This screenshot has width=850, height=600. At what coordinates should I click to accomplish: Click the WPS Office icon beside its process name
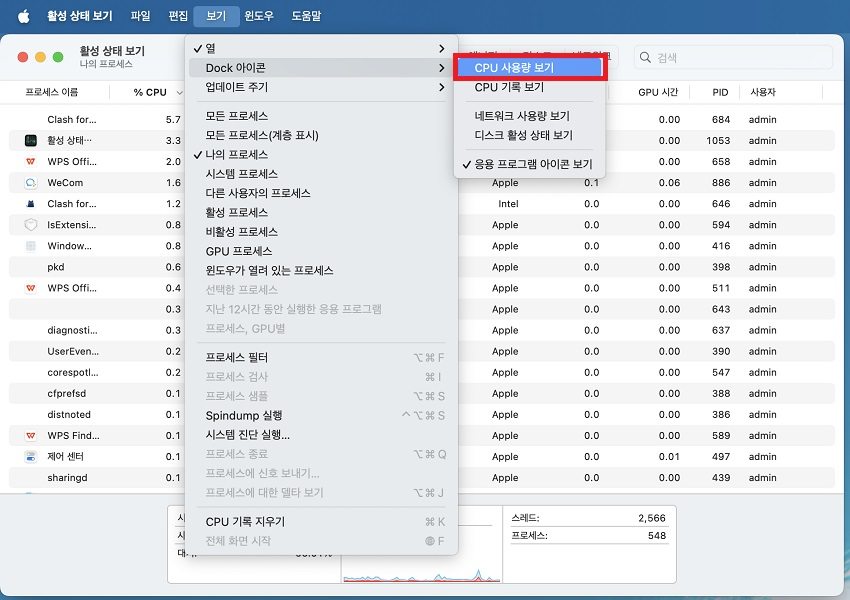[30, 161]
